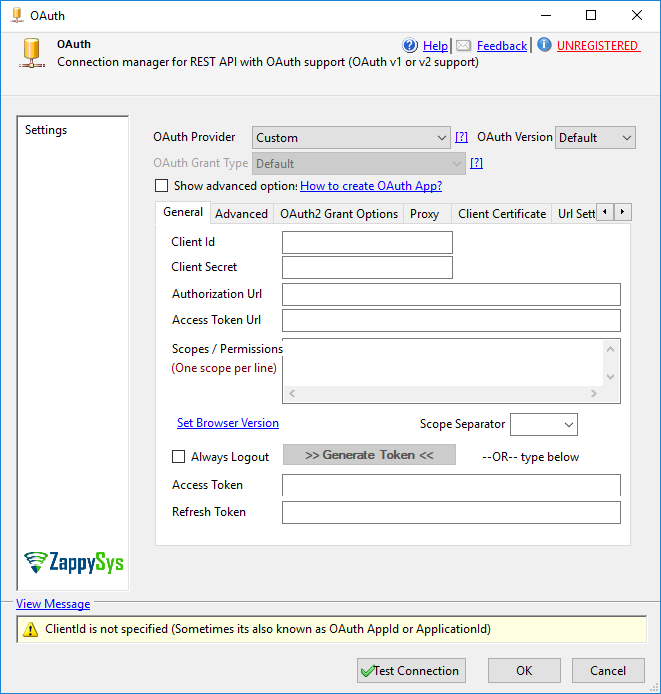The image size is (661, 694).
Task: Click the View Message link
Action: tap(53, 604)
